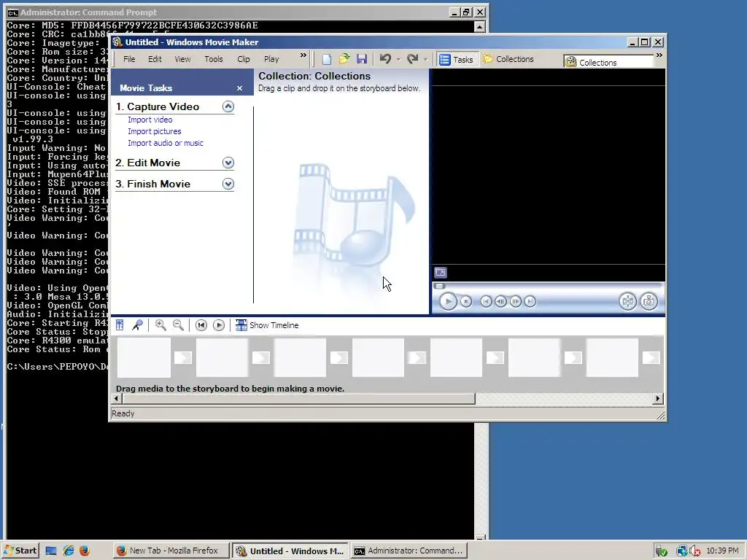Redo the last action in Movie Maker

[x=413, y=59]
